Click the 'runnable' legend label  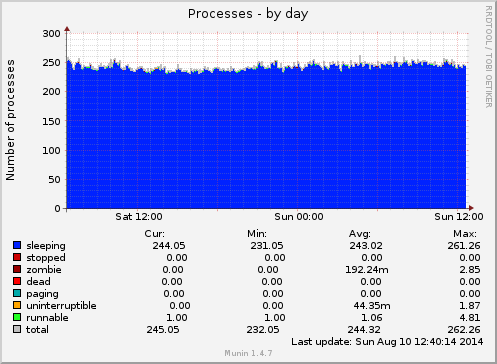47,317
